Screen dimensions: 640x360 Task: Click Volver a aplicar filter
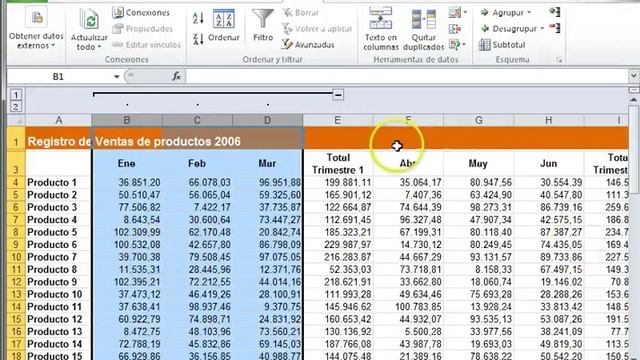317,29
